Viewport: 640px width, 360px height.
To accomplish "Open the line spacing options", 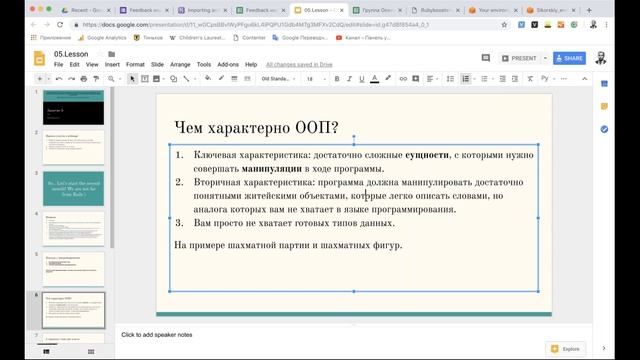I will click(x=450, y=79).
